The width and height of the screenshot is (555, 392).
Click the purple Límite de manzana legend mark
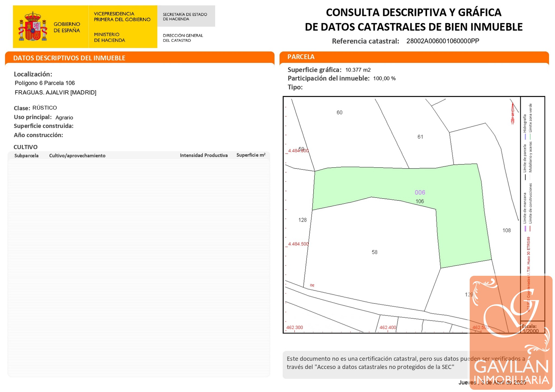pyautogui.click(x=525, y=229)
